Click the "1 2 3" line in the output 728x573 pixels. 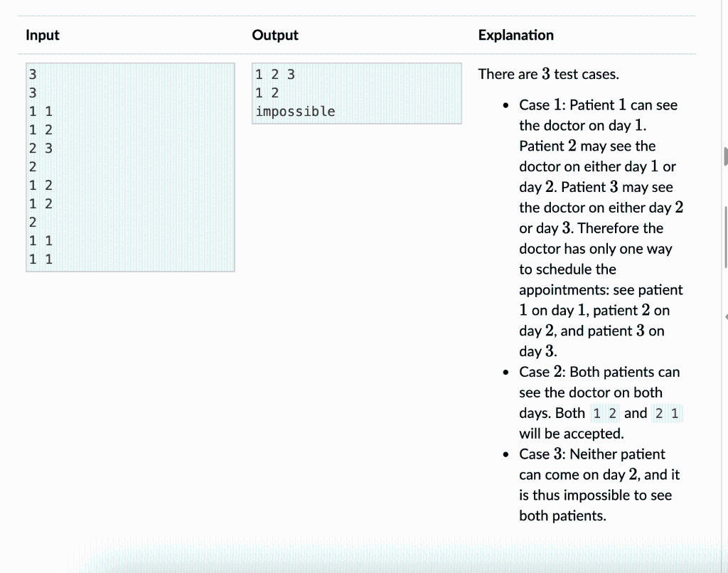coord(275,75)
